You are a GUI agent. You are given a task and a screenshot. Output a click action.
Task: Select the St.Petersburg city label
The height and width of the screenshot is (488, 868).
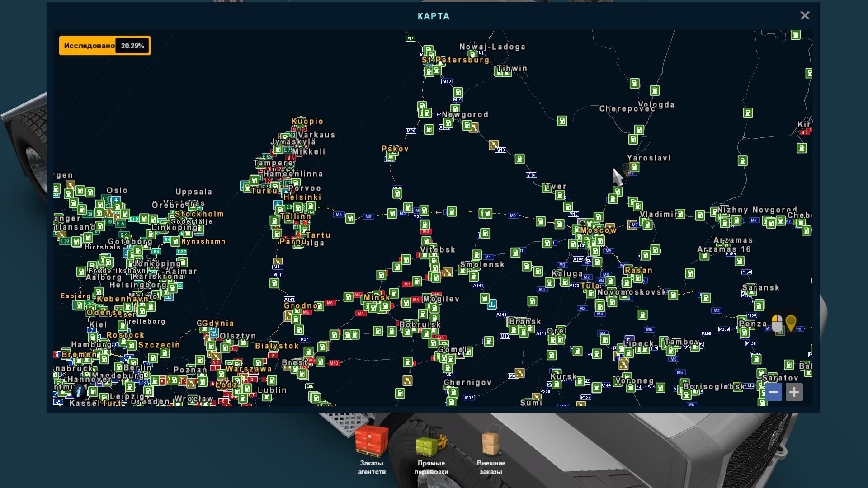pyautogui.click(x=455, y=60)
